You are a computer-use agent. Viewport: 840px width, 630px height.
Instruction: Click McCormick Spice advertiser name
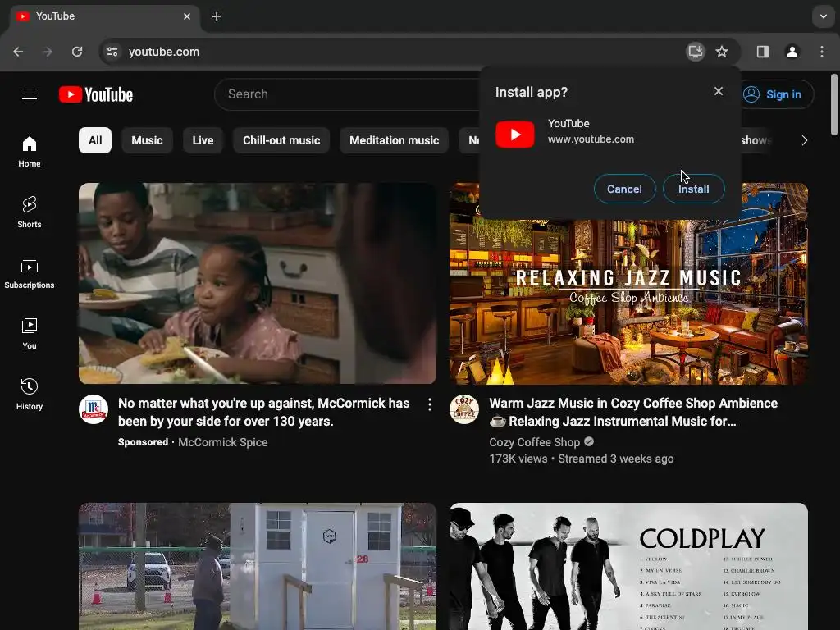click(223, 442)
